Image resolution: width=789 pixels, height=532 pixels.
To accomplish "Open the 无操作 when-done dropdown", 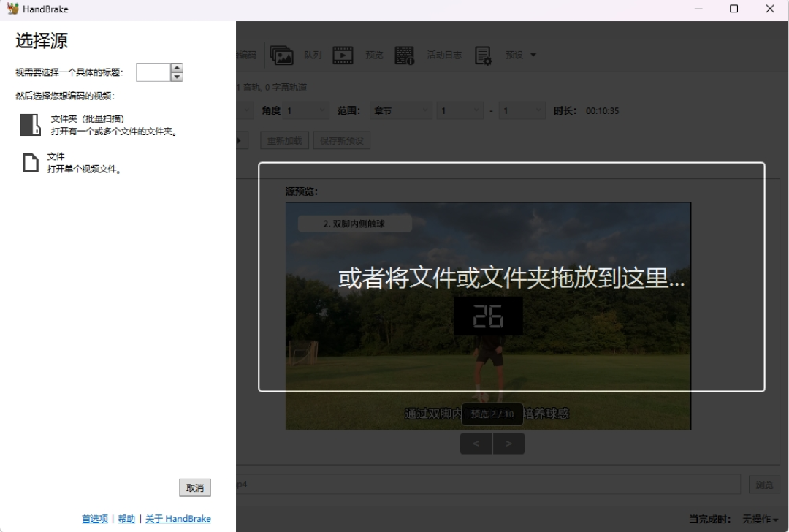I will 761,518.
